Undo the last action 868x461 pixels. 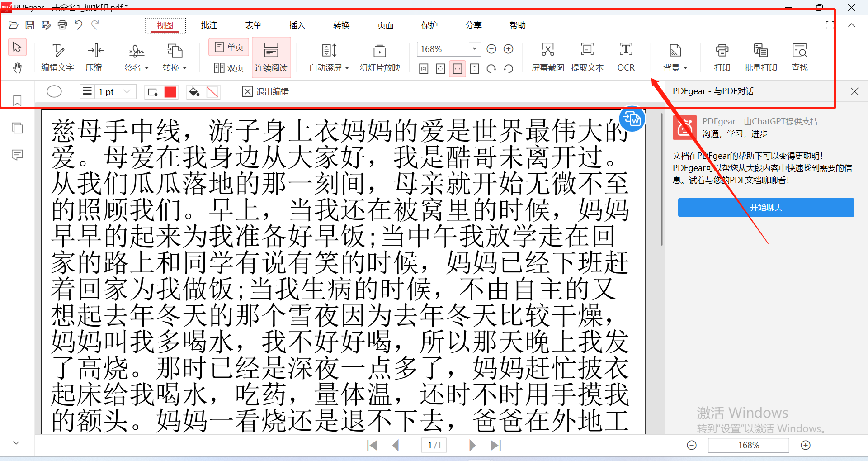(x=79, y=25)
